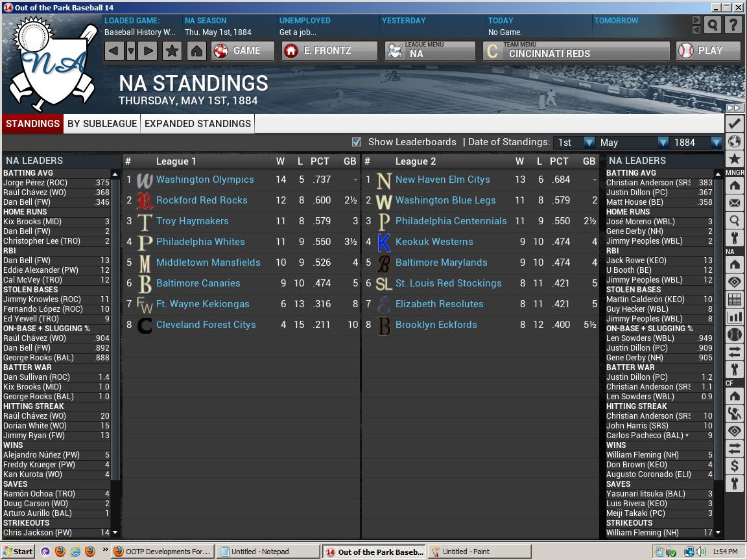
Task: Click the help question mark icon
Action: (733, 25)
